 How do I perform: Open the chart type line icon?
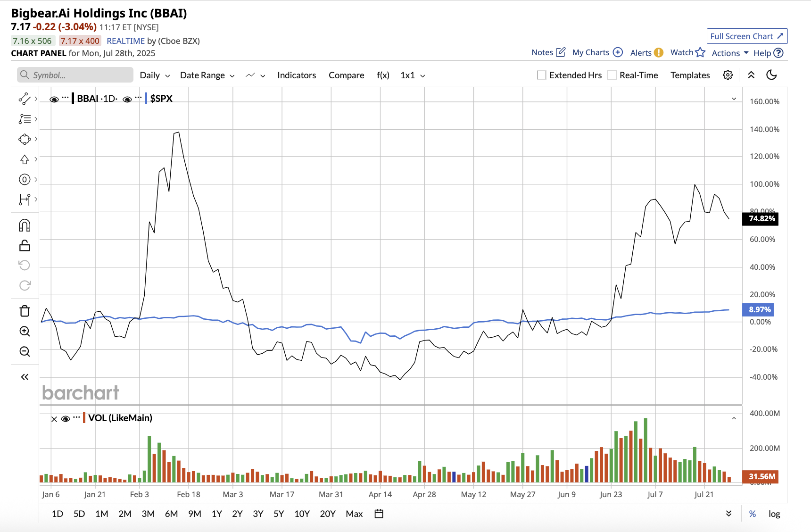250,75
